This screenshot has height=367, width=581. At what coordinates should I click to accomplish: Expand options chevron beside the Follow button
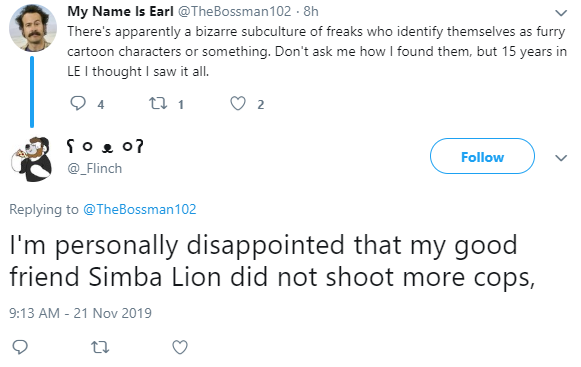pyautogui.click(x=561, y=158)
